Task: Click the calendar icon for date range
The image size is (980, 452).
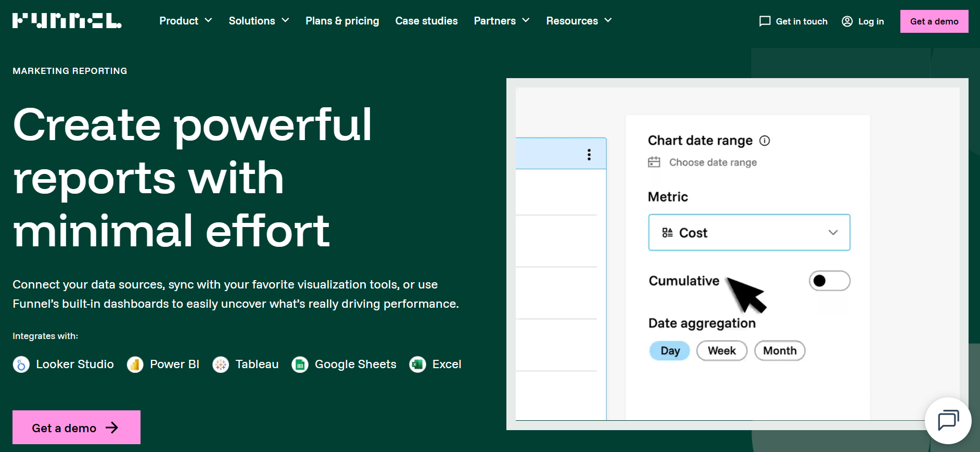Action: click(654, 162)
